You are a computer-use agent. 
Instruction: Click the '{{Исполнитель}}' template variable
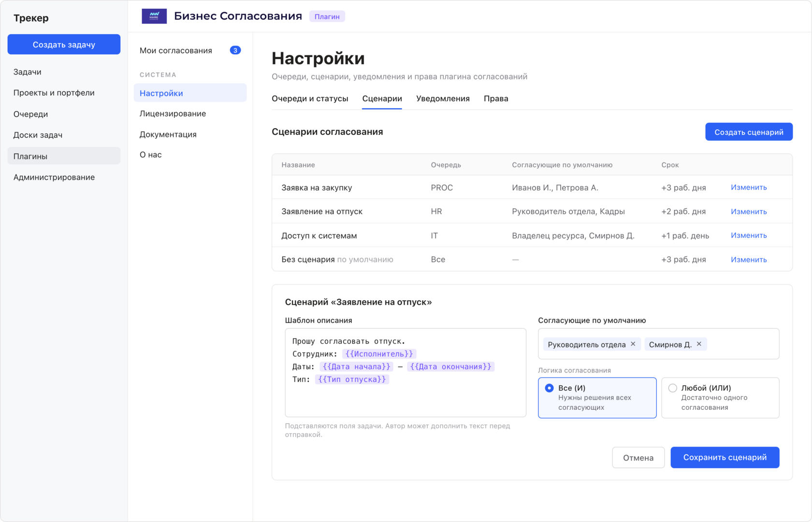coord(379,354)
